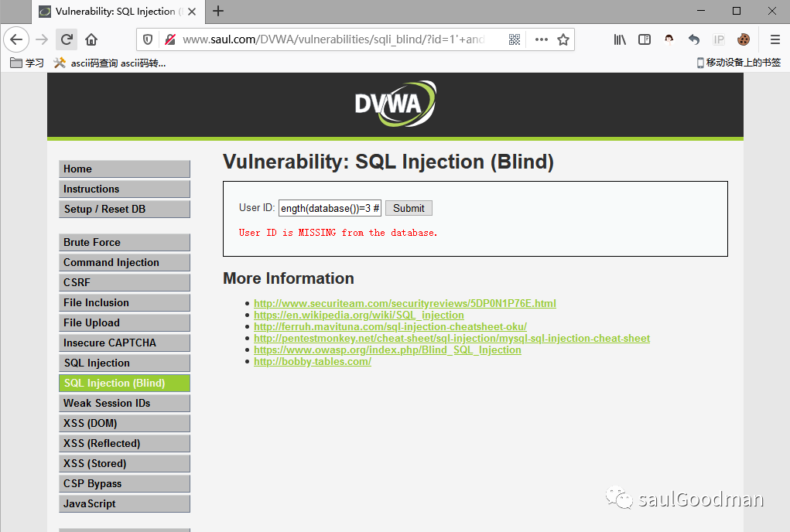This screenshot has width=790, height=532.
Task: Open the ascii码查询 bookmark
Action: click(x=110, y=63)
